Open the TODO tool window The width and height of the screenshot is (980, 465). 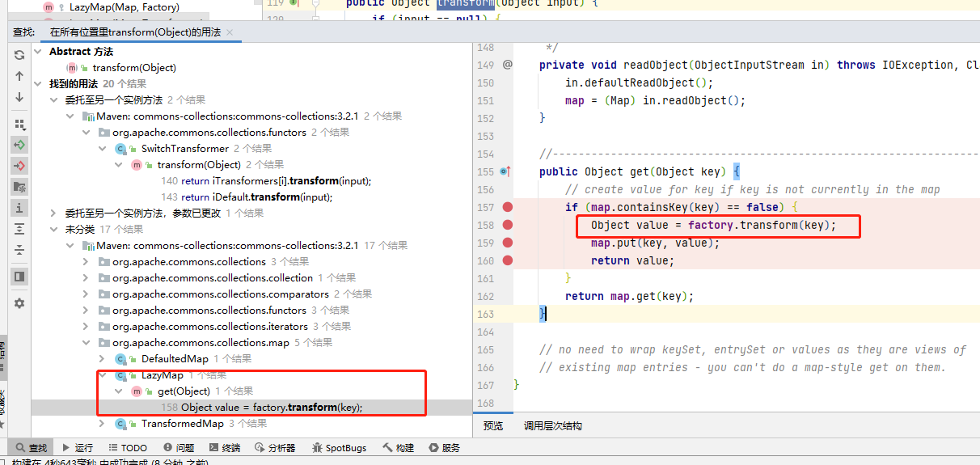pyautogui.click(x=127, y=448)
